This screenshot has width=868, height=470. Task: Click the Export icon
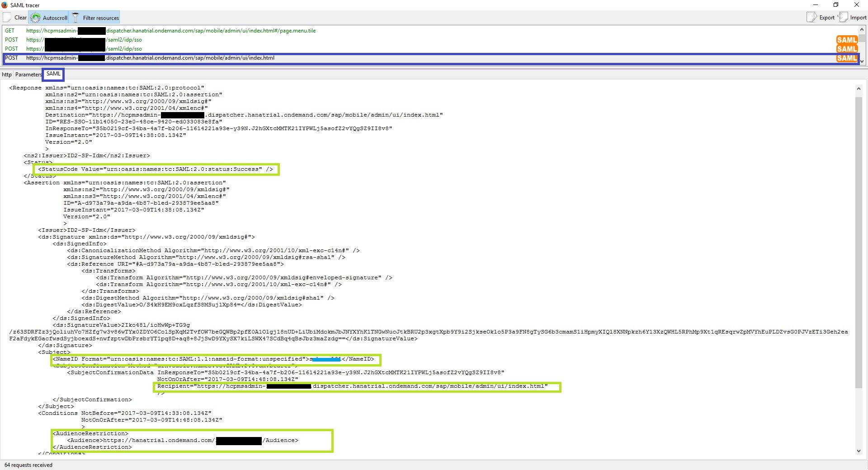[811, 17]
